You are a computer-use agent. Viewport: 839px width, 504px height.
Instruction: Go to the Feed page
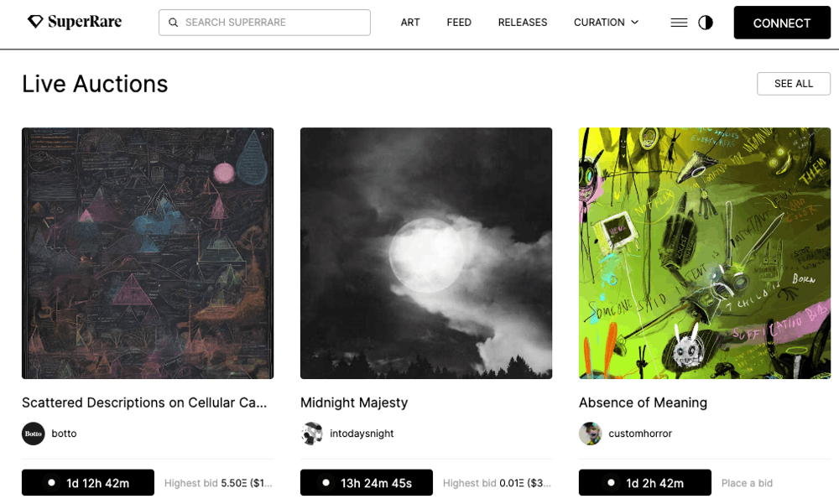(x=459, y=23)
